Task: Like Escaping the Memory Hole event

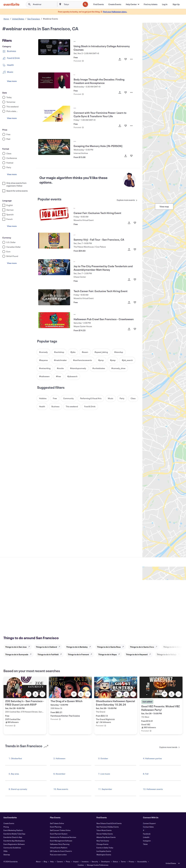Action: (131, 156)
